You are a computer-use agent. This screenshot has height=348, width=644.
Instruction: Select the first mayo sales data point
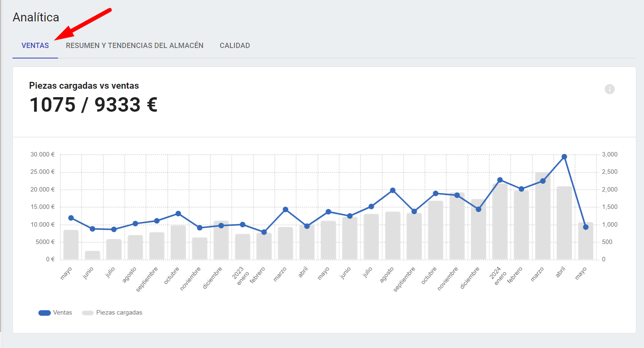[71, 218]
